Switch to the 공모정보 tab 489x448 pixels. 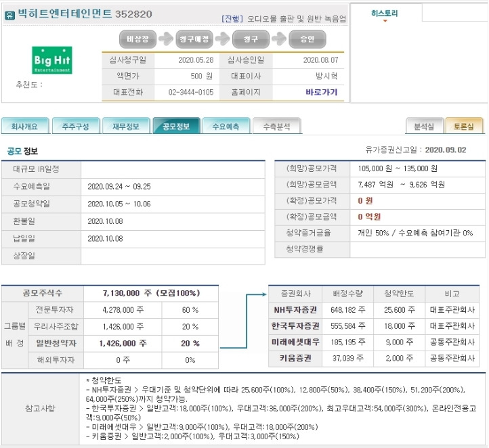pos(176,126)
